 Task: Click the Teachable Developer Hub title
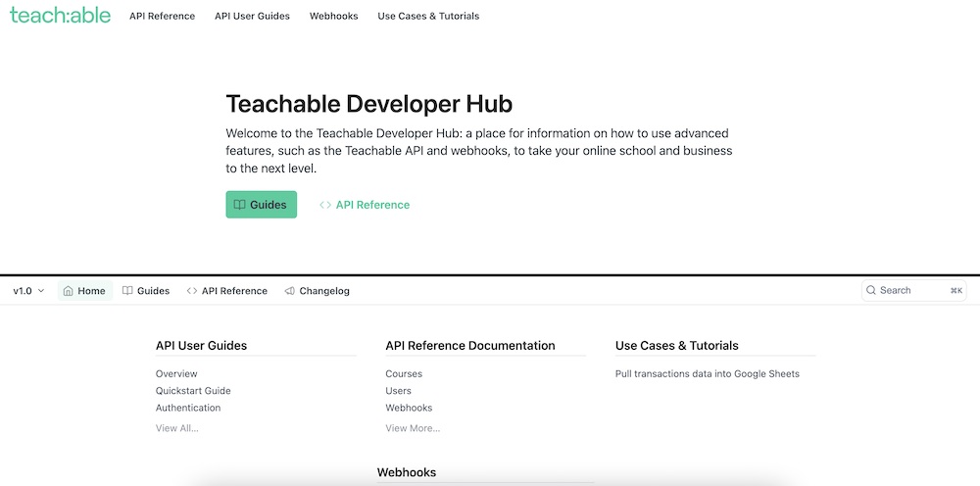pos(368,104)
